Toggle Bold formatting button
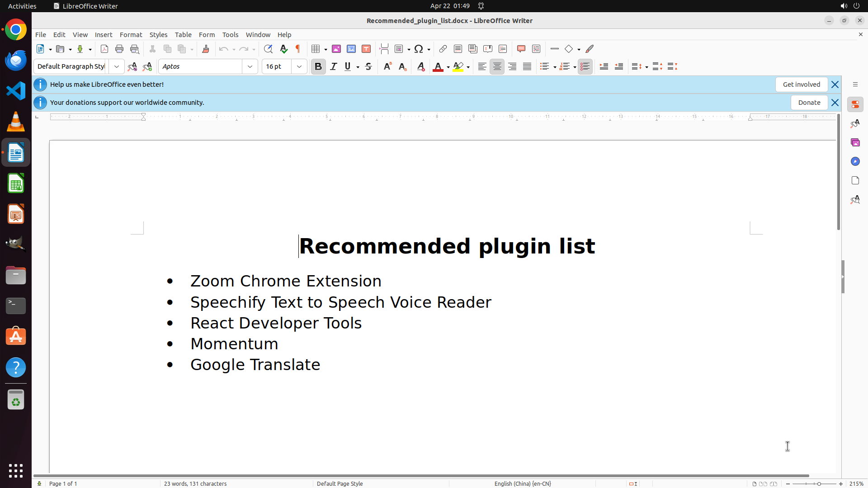Screen dimensions: 868x488 click(x=318, y=66)
